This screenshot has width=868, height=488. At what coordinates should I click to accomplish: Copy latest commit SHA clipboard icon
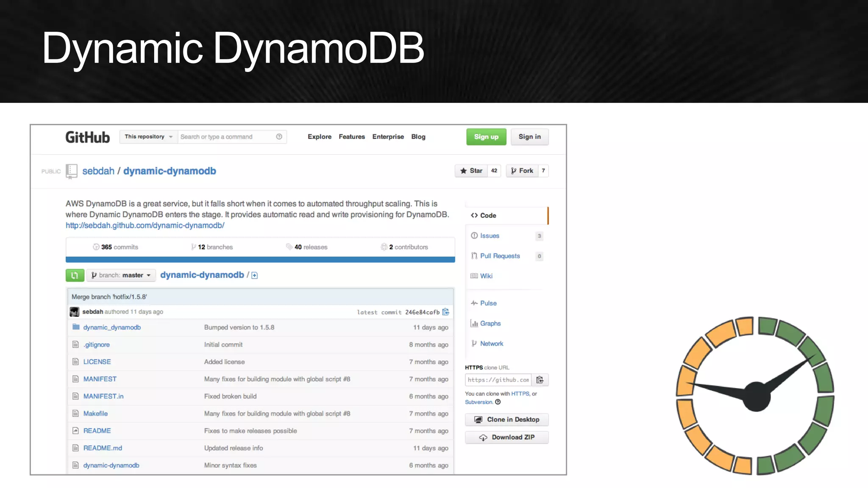445,312
